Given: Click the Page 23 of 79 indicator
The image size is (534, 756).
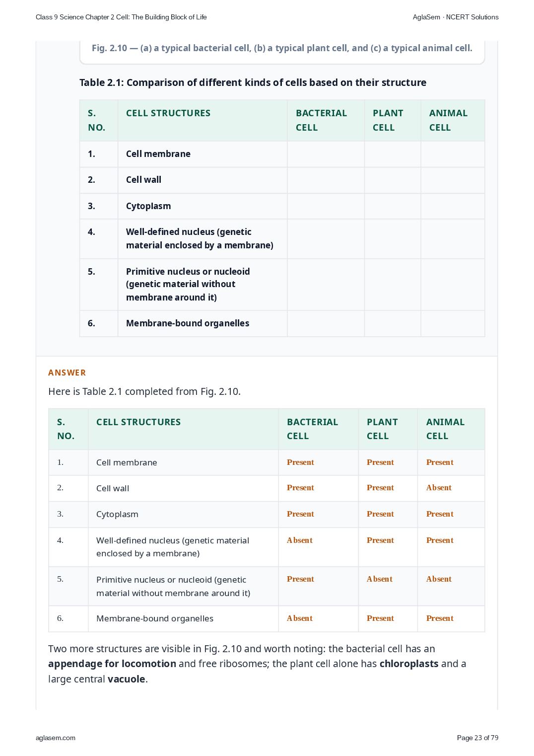Looking at the screenshot, I should click(x=477, y=738).
